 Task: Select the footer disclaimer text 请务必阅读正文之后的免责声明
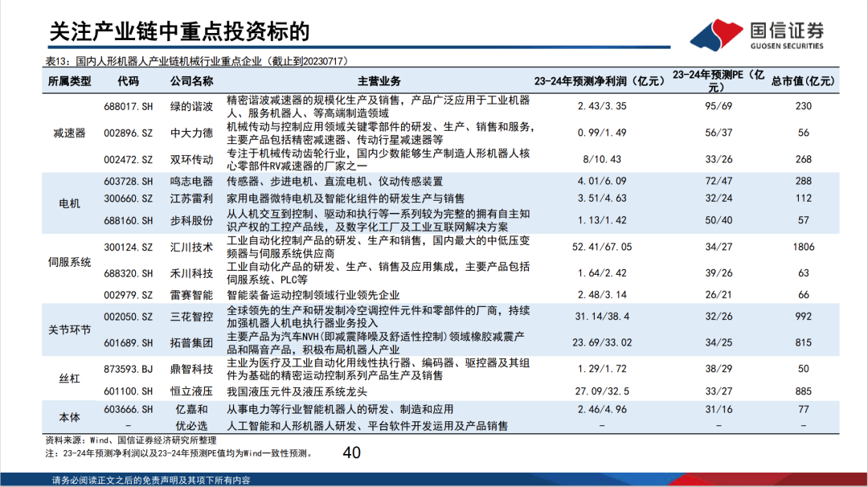tap(150, 481)
